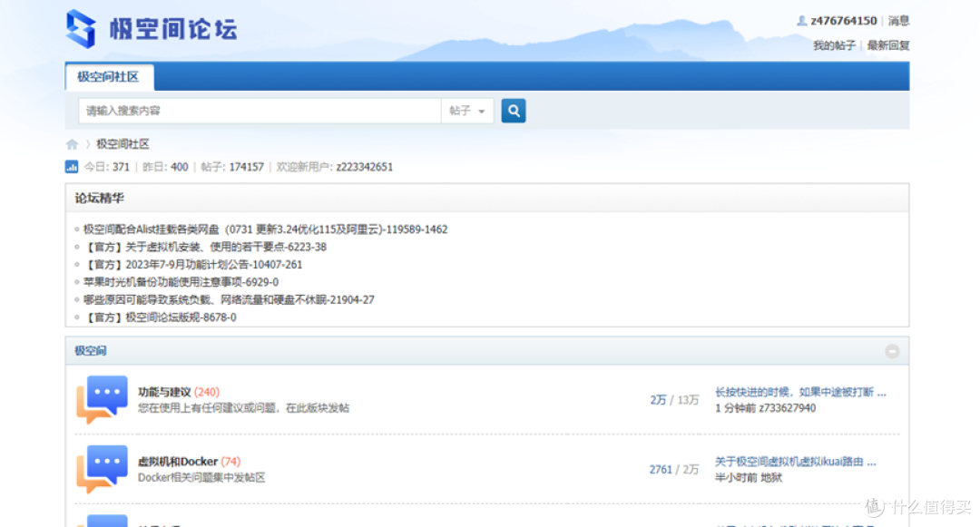Image resolution: width=980 pixels, height=527 pixels.
Task: Open latest post 长按快进的时候，如果中途被打断
Action: (x=800, y=392)
